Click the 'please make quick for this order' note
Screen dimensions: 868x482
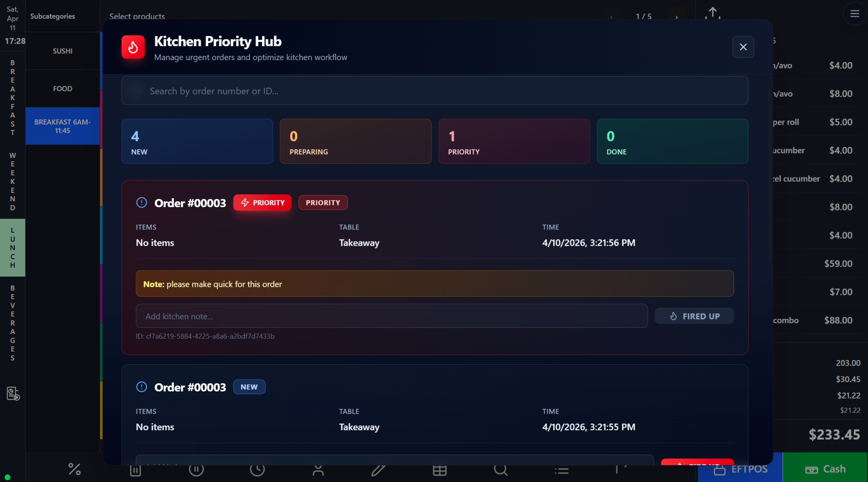click(434, 284)
